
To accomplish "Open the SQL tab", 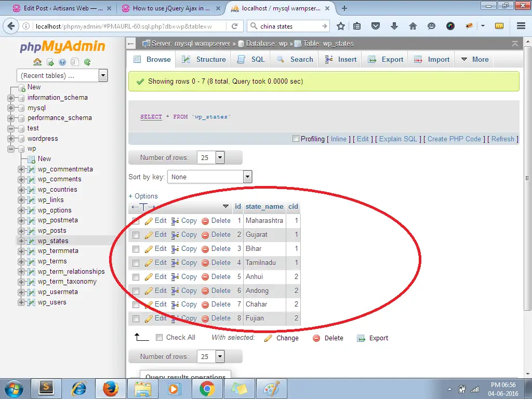I will pyautogui.click(x=251, y=60).
